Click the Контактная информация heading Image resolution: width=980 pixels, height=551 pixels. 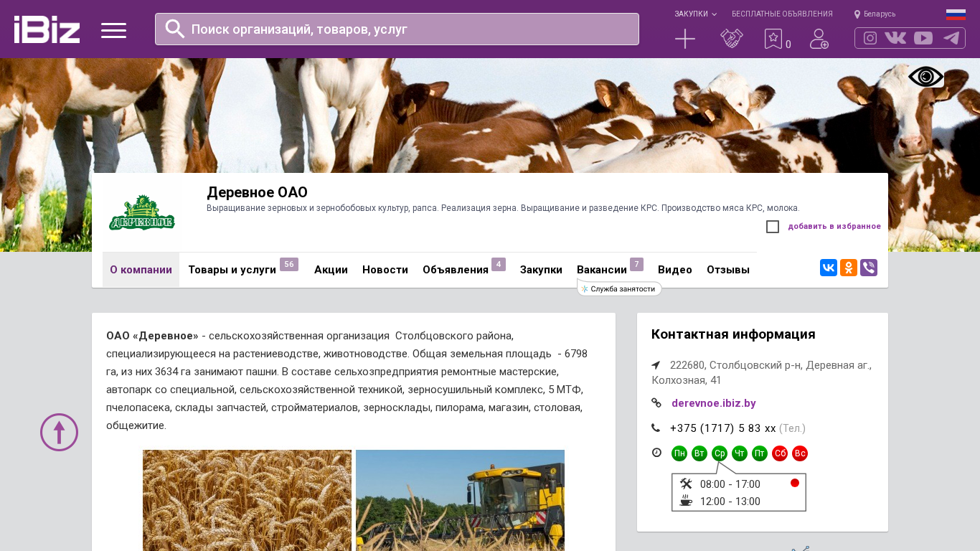[733, 334]
